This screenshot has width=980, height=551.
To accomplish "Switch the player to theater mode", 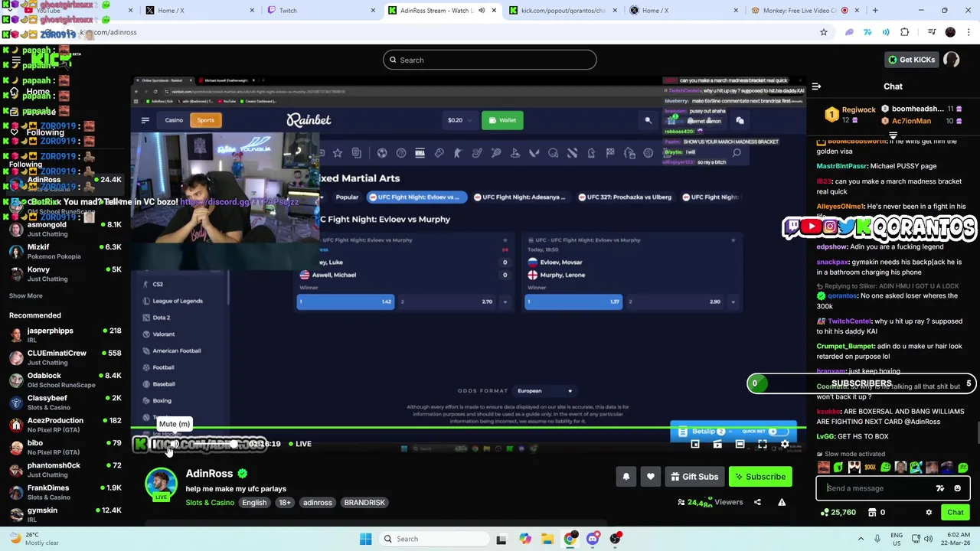I will (x=740, y=444).
